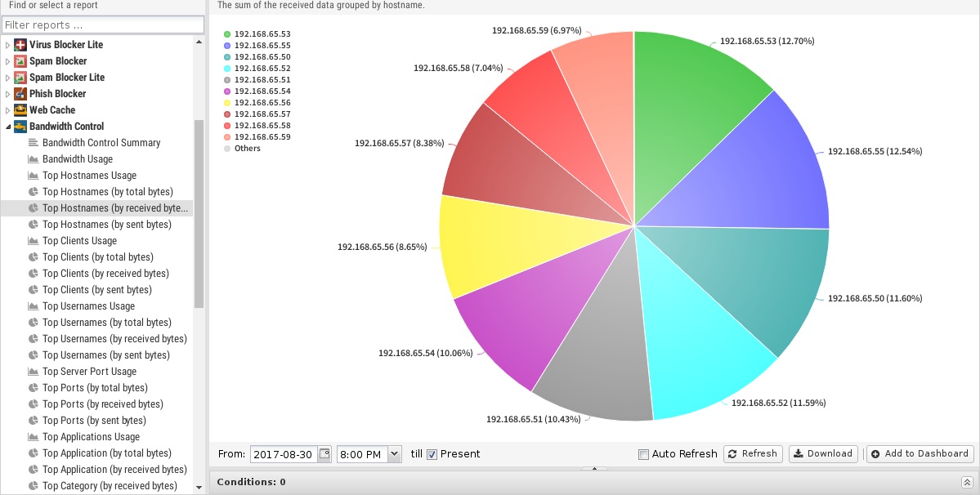Screen dimensions: 980x495
Task: Expand the Conditions panel with double-chevron
Action: click(966, 482)
